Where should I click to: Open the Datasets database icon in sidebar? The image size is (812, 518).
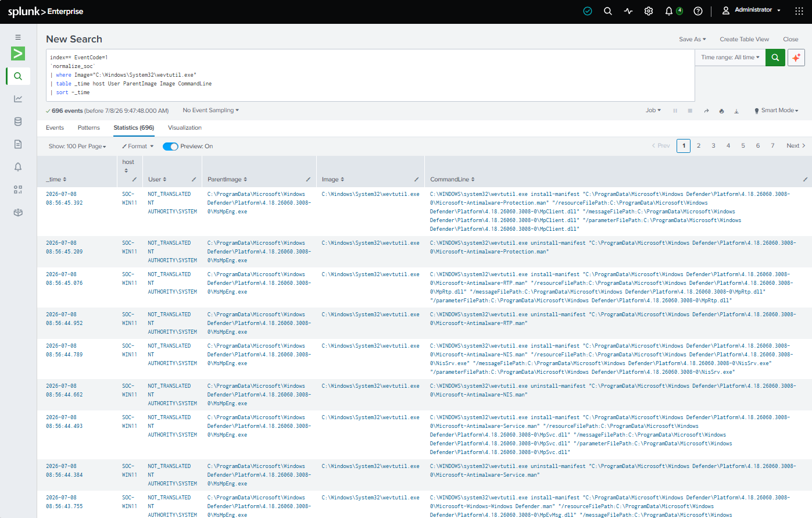pos(18,122)
